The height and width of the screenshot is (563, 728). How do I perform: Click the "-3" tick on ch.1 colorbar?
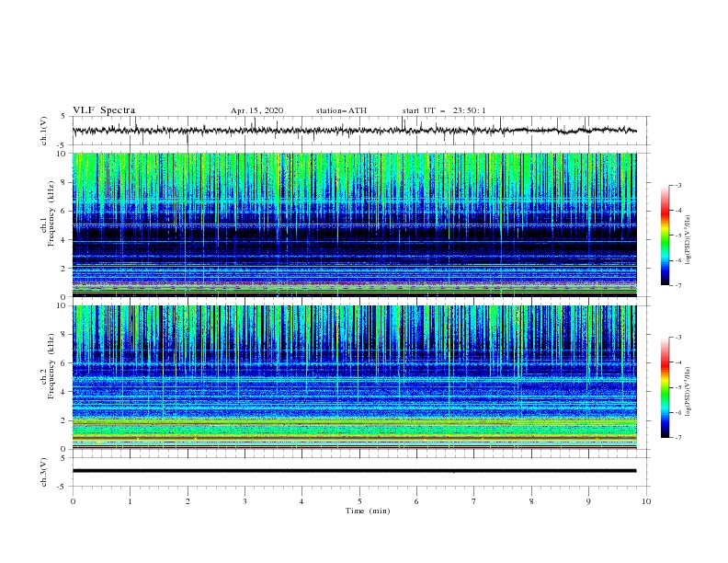[x=678, y=185]
